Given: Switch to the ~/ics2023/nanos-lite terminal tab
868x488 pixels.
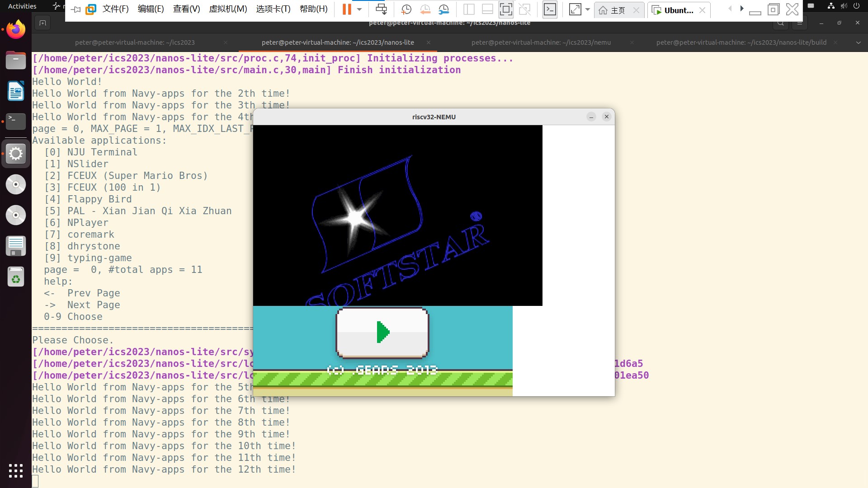Looking at the screenshot, I should 338,42.
